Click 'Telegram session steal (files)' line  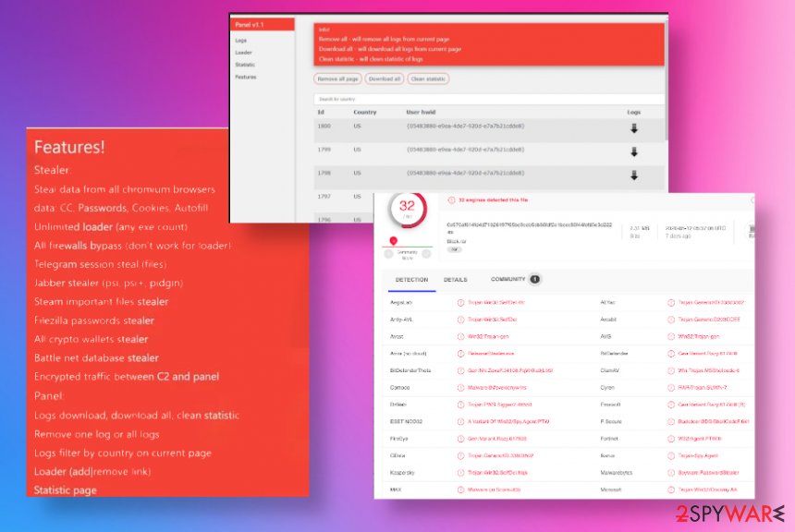click(101, 264)
